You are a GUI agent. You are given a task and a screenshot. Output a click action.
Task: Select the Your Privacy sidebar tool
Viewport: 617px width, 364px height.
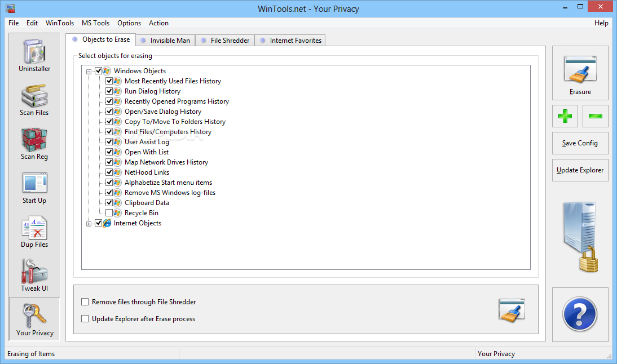pos(34,319)
